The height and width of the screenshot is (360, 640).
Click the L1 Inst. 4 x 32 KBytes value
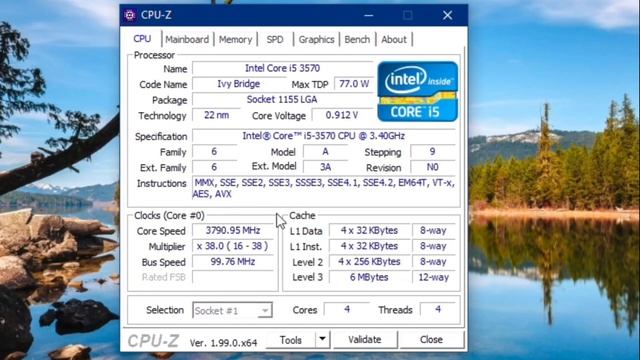point(369,246)
